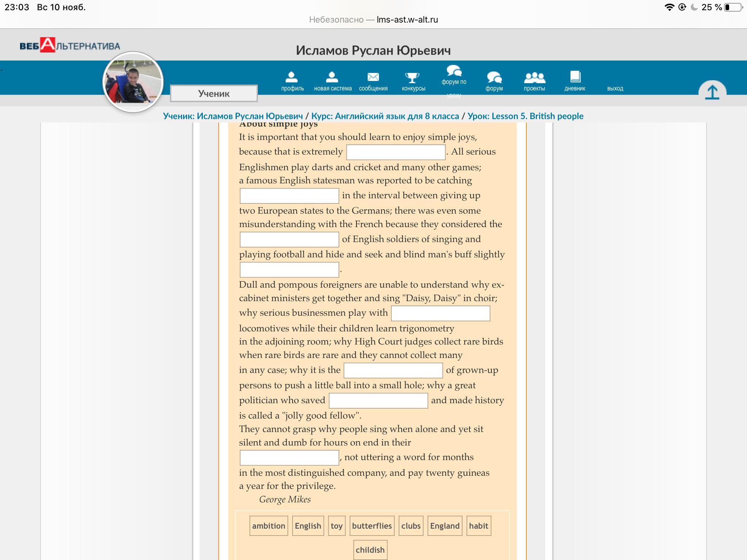Open проекты group icon
Viewport: 747px width, 560px height.
click(534, 77)
